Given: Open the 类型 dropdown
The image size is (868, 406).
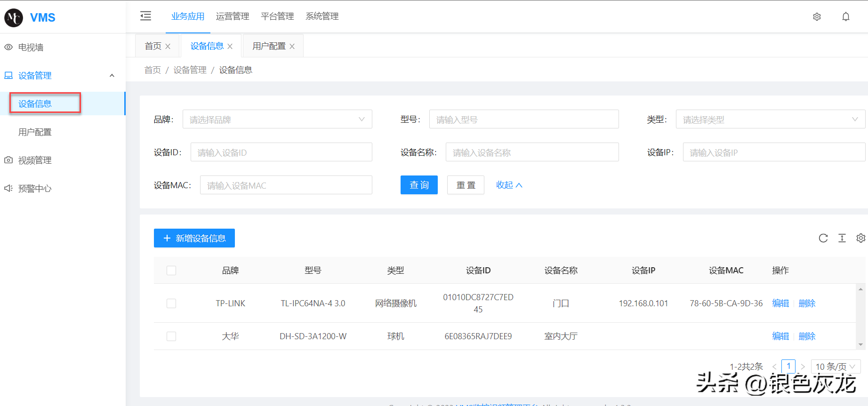Looking at the screenshot, I should (771, 119).
